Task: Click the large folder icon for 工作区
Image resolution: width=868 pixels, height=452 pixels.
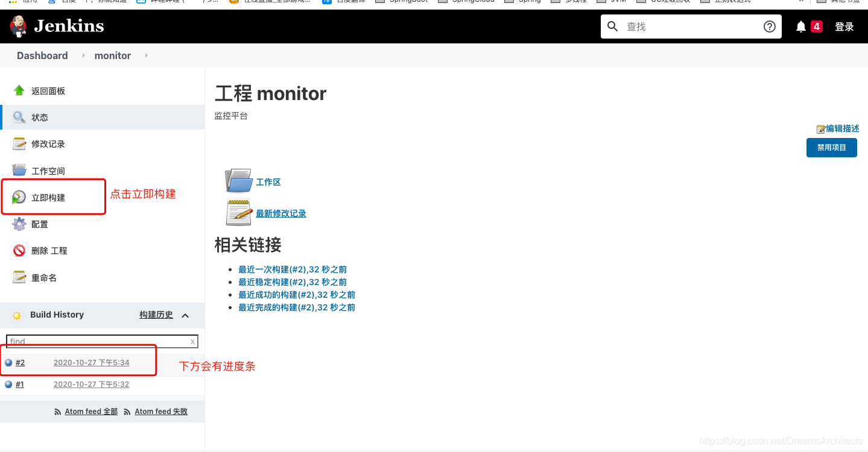Action: 238,181
